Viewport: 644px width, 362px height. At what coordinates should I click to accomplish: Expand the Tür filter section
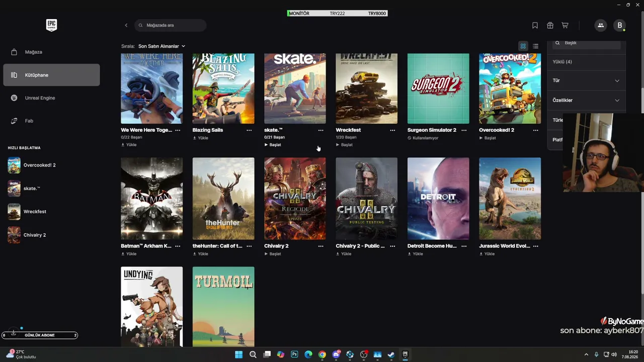tap(586, 80)
